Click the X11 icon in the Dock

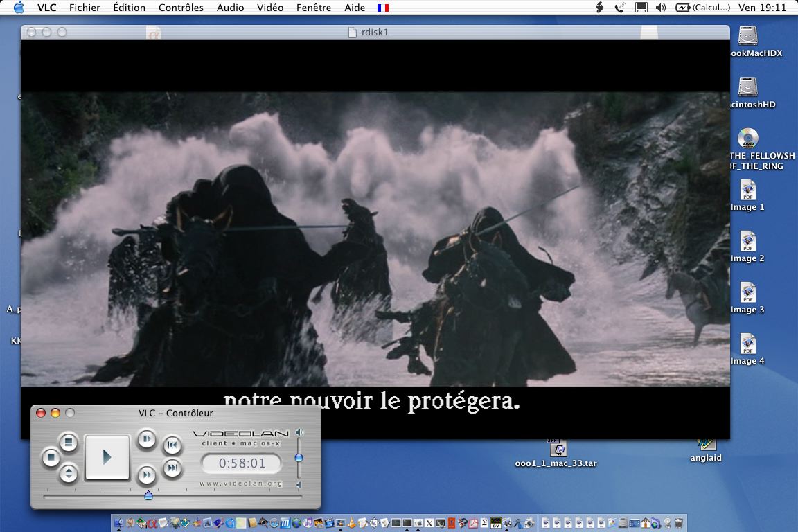(429, 523)
